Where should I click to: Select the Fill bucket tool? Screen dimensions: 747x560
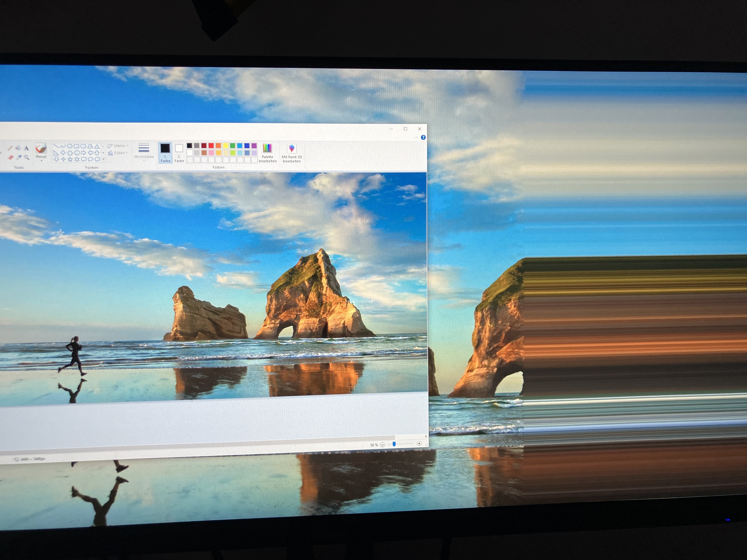tap(18, 148)
